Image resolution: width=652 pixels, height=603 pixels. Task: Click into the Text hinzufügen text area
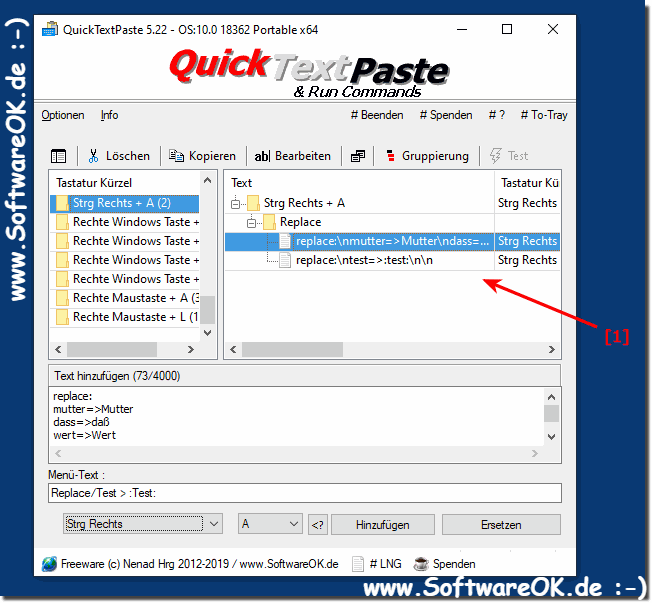(296, 416)
